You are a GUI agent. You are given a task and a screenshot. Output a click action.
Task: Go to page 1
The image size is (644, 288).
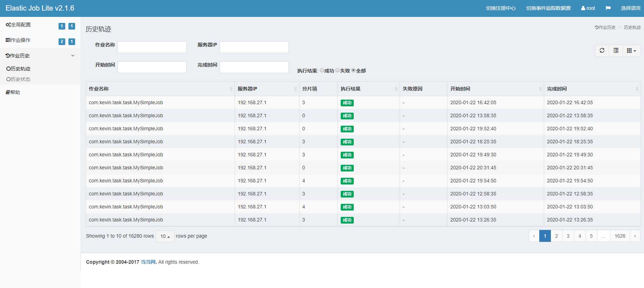click(545, 236)
